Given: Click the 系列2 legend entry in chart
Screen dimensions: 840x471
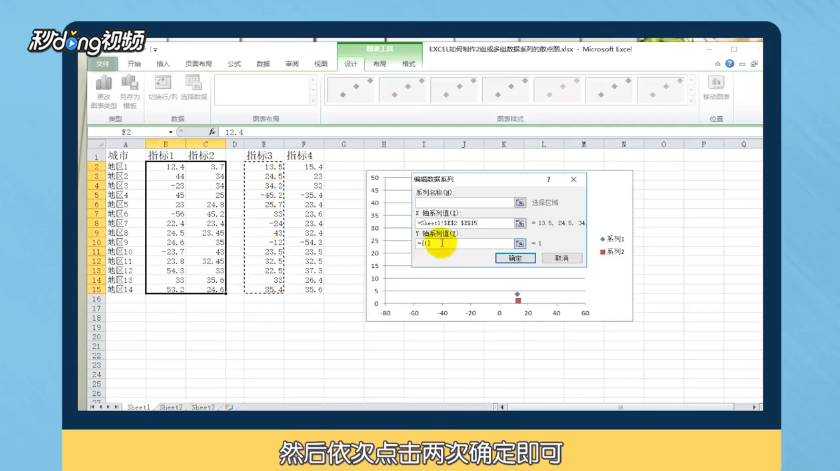Looking at the screenshot, I should [612, 252].
